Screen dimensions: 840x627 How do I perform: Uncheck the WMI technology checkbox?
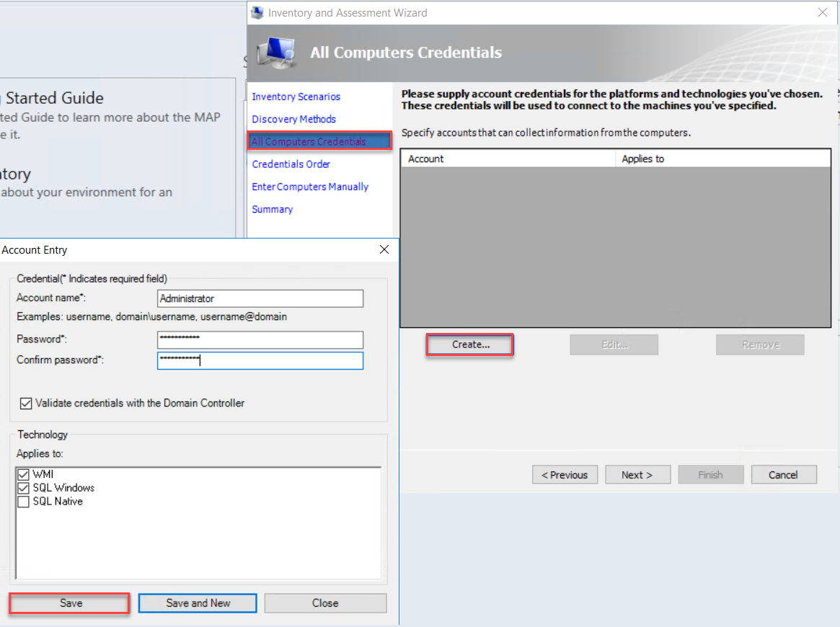click(x=24, y=474)
